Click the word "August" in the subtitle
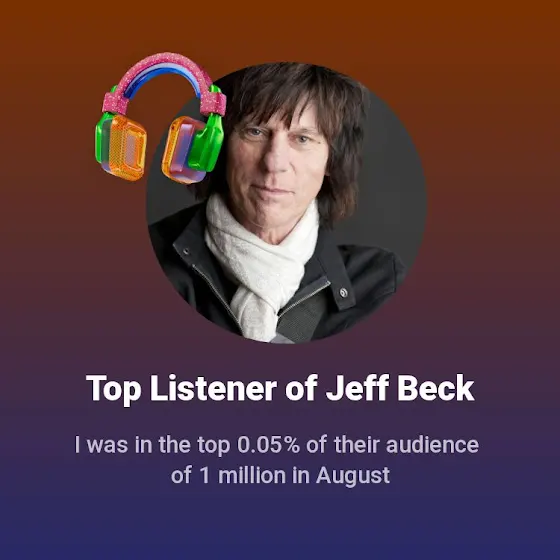 353,477
